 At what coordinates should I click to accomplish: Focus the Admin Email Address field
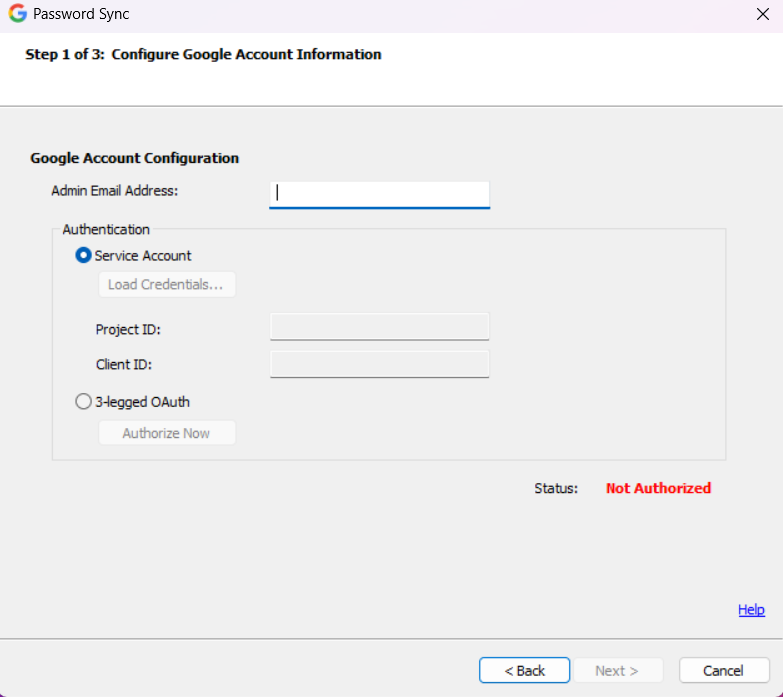(x=379, y=194)
